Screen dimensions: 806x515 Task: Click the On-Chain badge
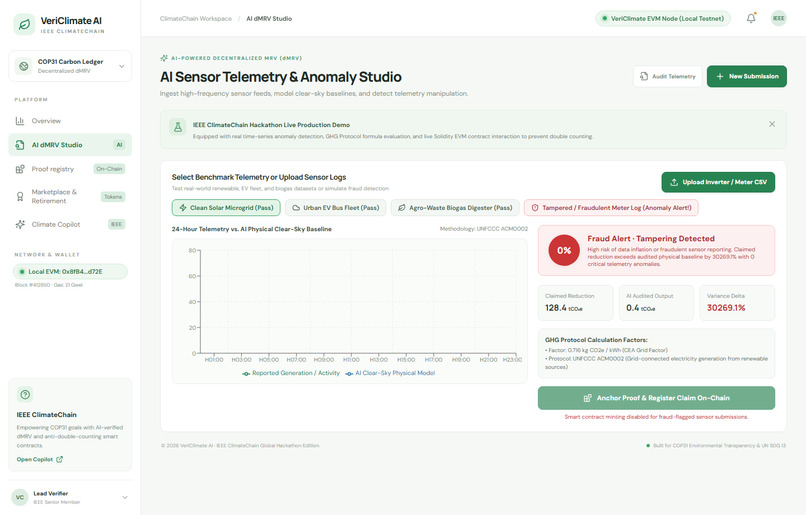(x=109, y=169)
